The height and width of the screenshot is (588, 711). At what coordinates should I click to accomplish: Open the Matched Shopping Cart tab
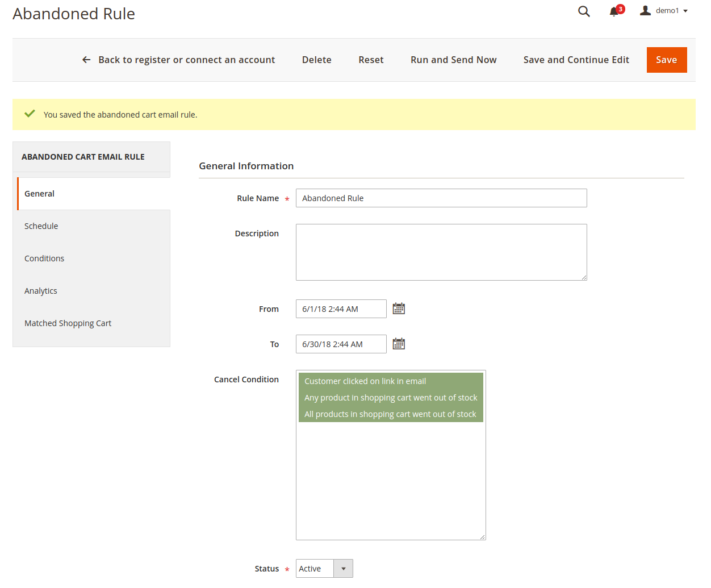(x=68, y=323)
